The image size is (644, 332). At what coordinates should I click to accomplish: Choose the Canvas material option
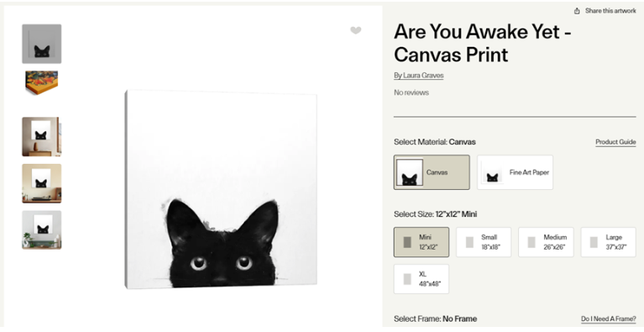click(x=432, y=172)
